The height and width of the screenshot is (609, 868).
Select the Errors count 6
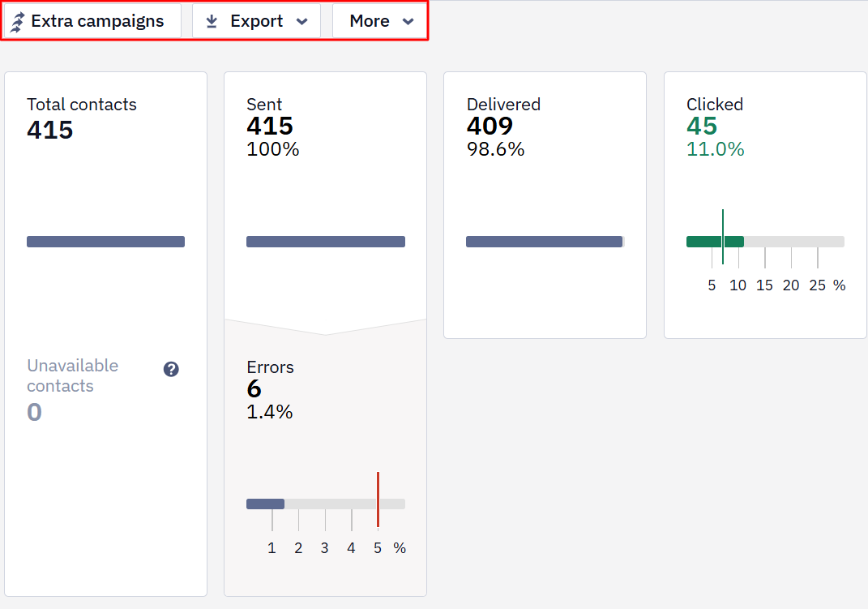(254, 388)
